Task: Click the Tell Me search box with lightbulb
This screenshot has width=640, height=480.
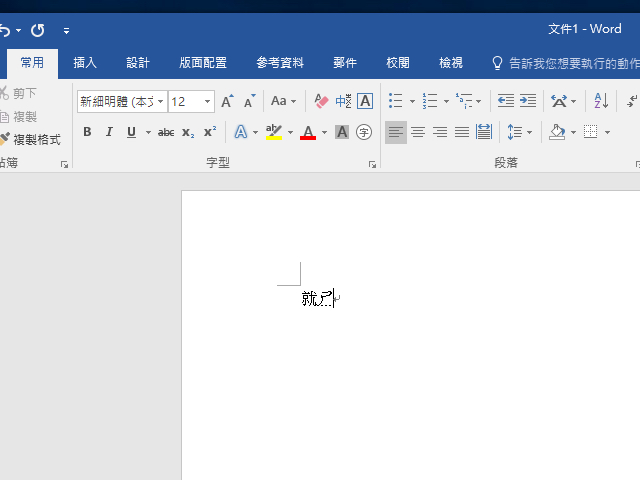Action: click(565, 63)
